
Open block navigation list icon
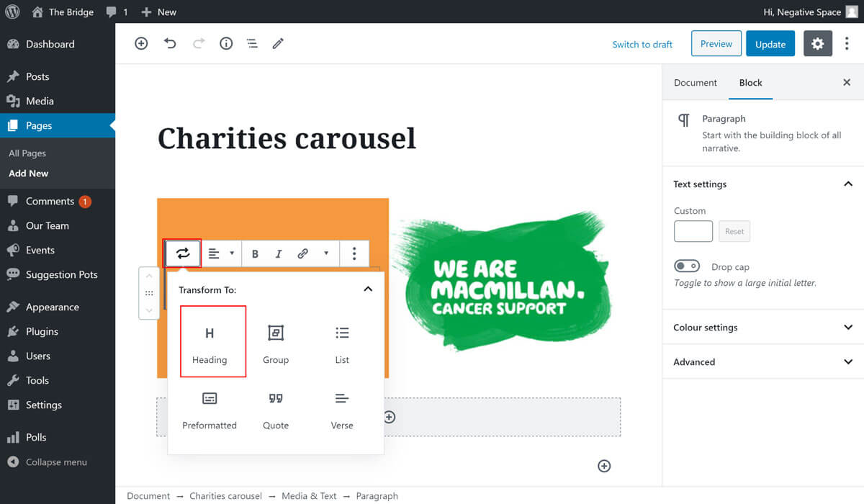coord(252,44)
